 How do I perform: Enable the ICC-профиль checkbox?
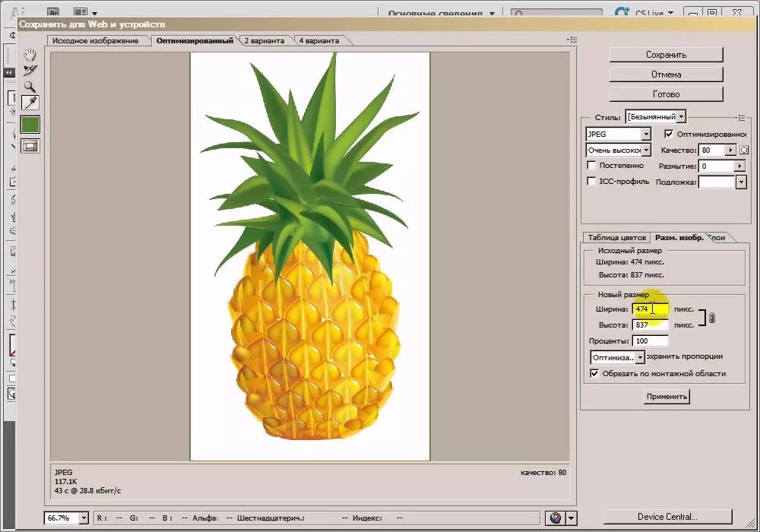click(591, 181)
